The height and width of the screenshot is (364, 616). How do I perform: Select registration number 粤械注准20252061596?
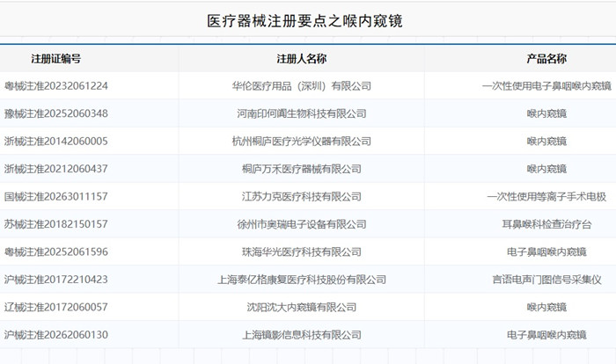coord(55,251)
